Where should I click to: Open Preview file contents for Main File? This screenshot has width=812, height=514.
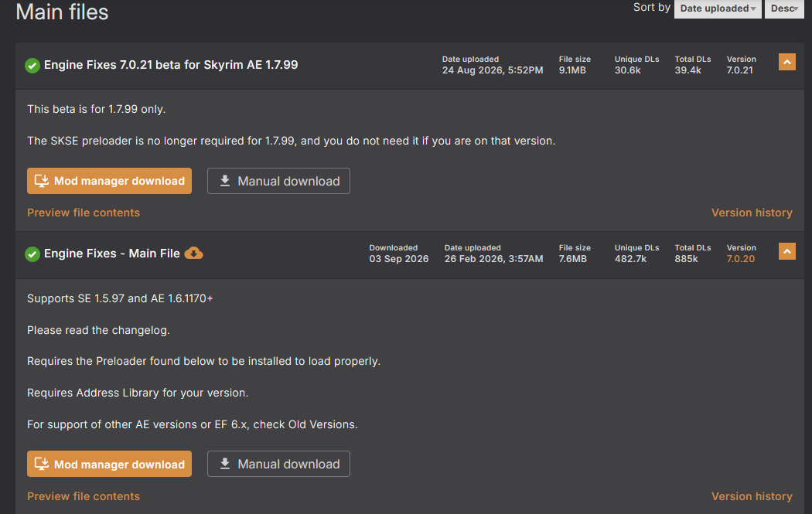point(84,496)
